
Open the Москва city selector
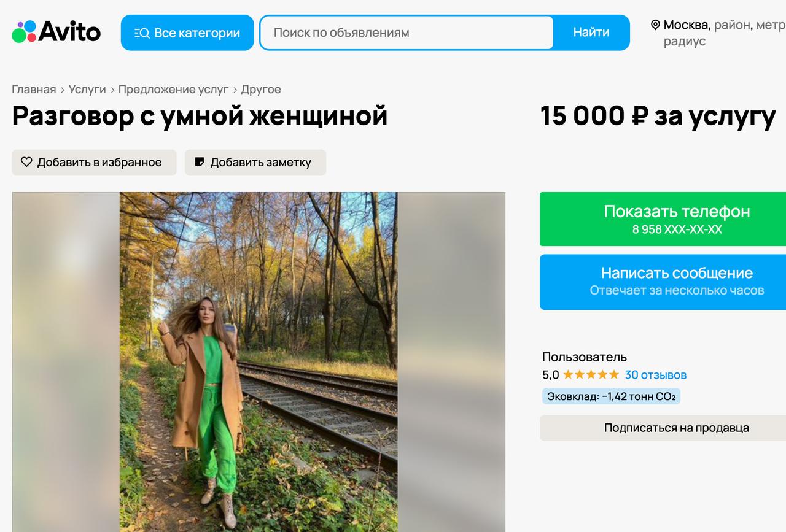[685, 26]
